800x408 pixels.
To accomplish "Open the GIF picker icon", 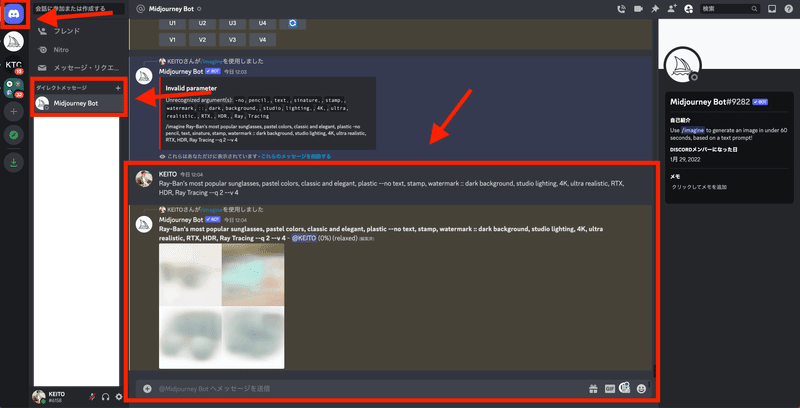I will (x=609, y=389).
